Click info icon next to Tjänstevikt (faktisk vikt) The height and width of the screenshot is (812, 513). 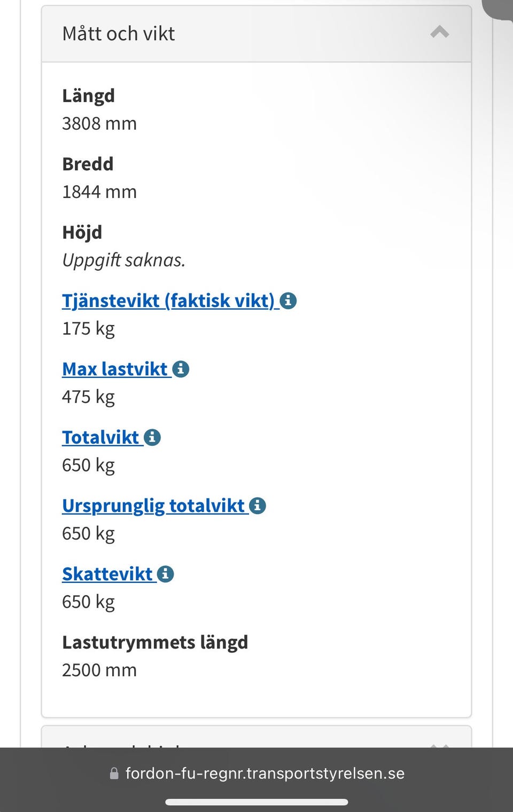288,301
